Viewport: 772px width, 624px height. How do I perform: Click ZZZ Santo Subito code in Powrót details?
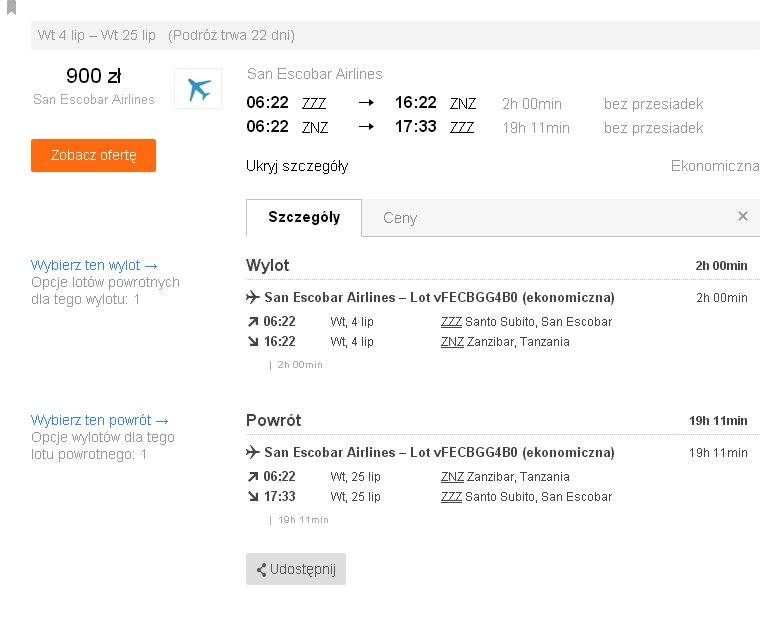tap(451, 497)
